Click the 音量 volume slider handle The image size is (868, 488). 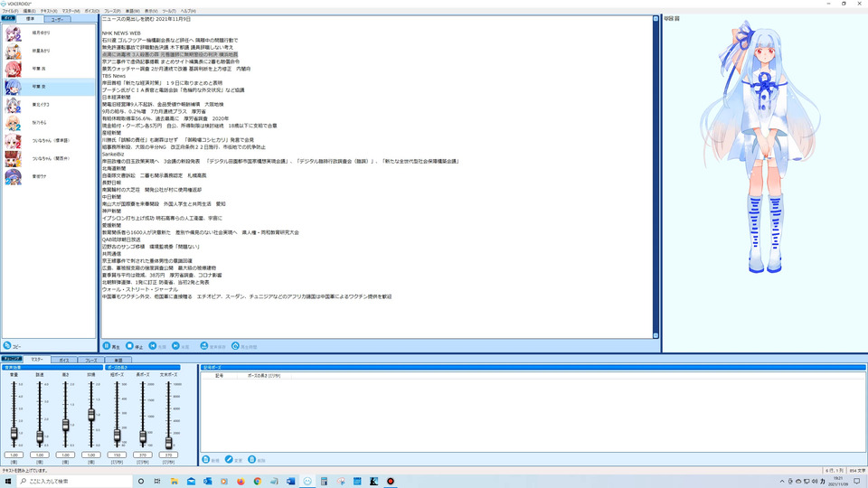(x=14, y=434)
